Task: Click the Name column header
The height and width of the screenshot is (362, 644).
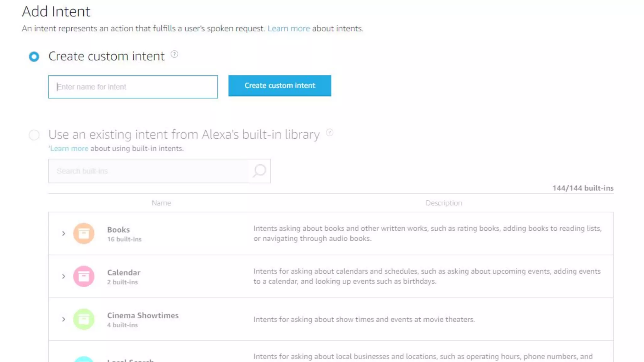Action: [x=161, y=203]
